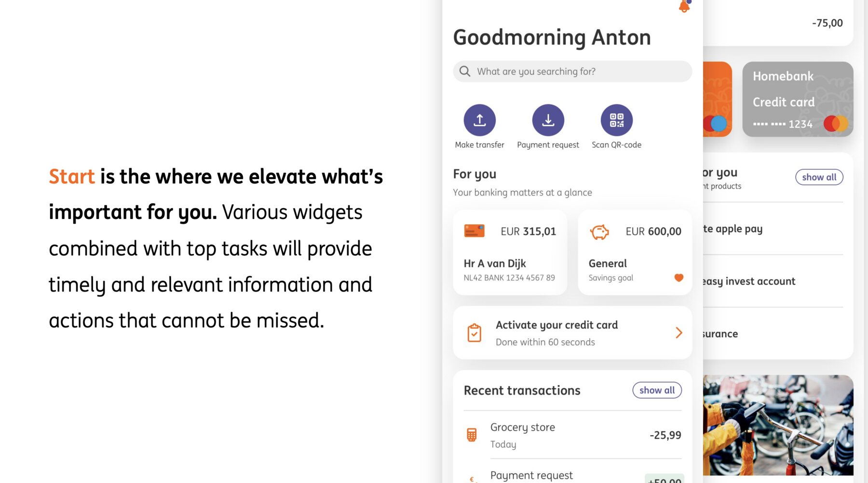Show all products in For you panel
Screen dimensions: 868x483
pyautogui.click(x=819, y=177)
